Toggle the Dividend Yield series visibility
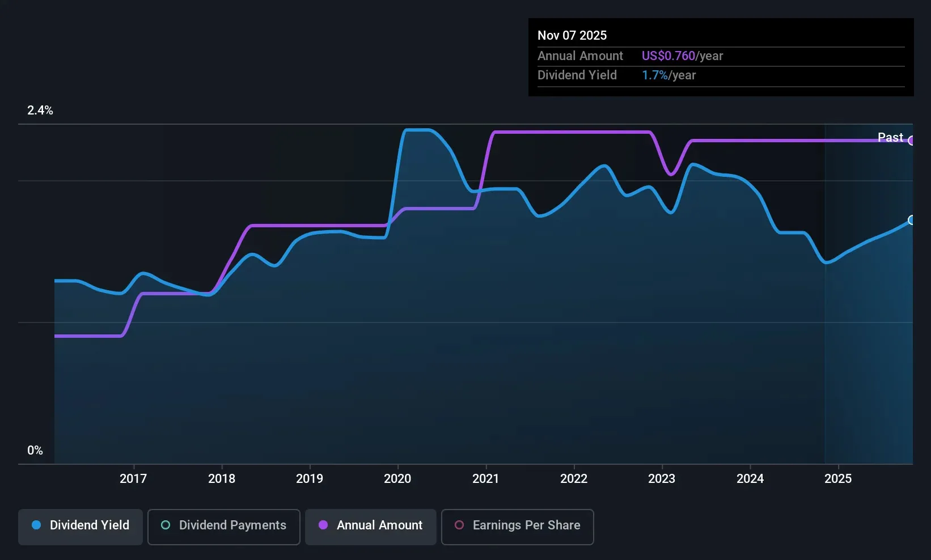931x560 pixels. coord(80,526)
